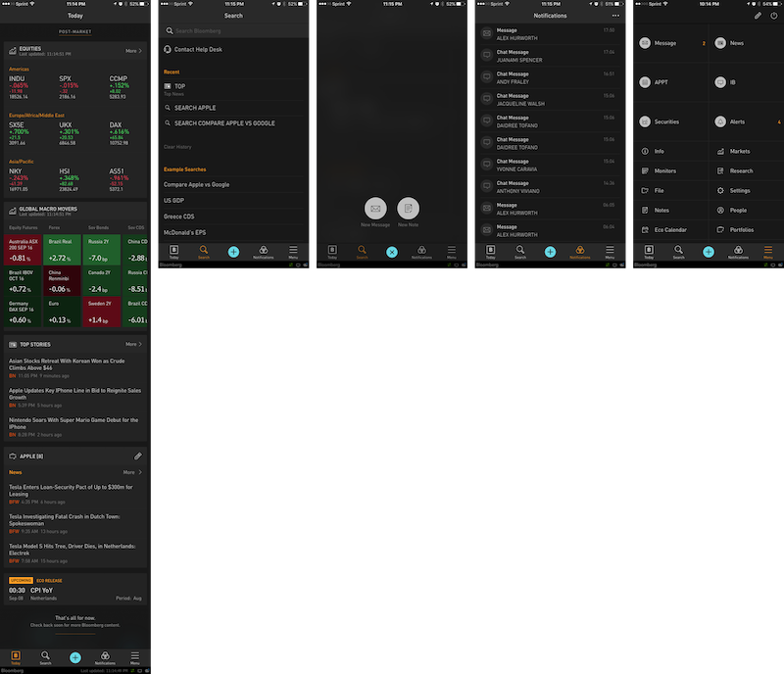This screenshot has height=674, width=784.
Task: Open People from the Menu screen
Action: coord(746,211)
